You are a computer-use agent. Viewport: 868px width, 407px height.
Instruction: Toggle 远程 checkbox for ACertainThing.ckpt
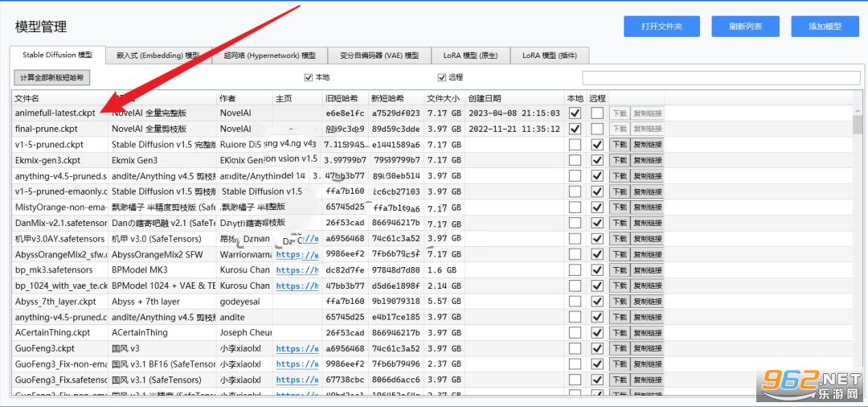click(x=597, y=333)
